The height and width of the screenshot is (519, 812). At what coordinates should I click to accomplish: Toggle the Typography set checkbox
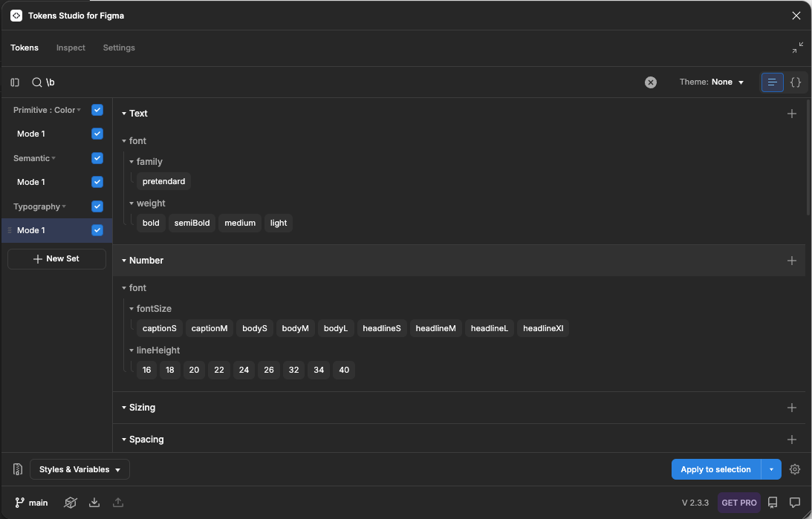click(x=97, y=206)
